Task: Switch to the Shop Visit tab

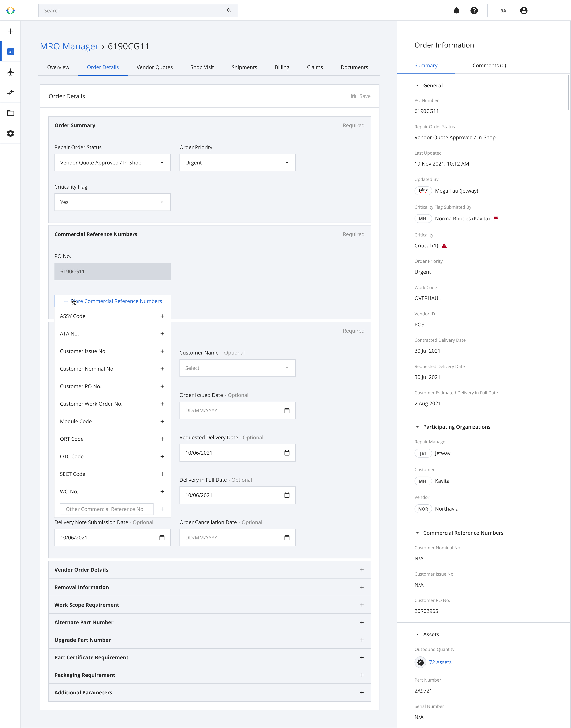Action: [202, 67]
